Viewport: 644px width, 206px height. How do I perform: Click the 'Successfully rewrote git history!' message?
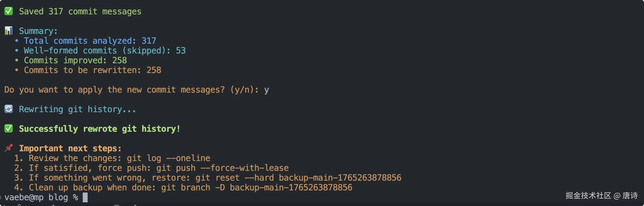99,129
